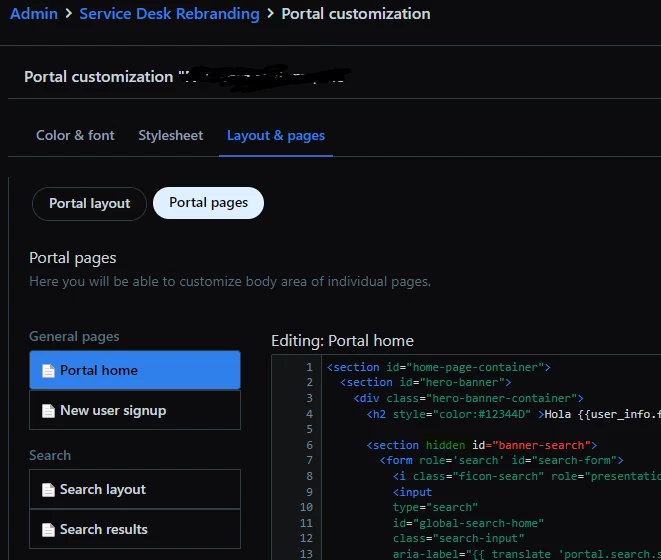Select the Layout & pages tab

(276, 135)
